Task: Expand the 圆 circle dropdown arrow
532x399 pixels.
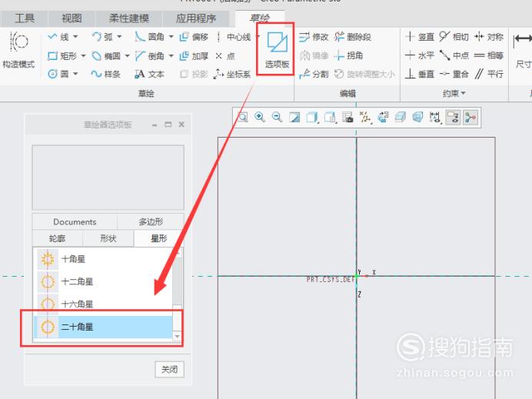Action: point(75,74)
